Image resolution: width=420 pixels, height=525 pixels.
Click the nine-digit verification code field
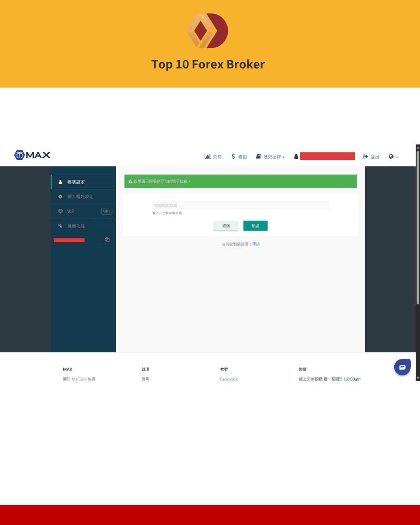(x=240, y=206)
